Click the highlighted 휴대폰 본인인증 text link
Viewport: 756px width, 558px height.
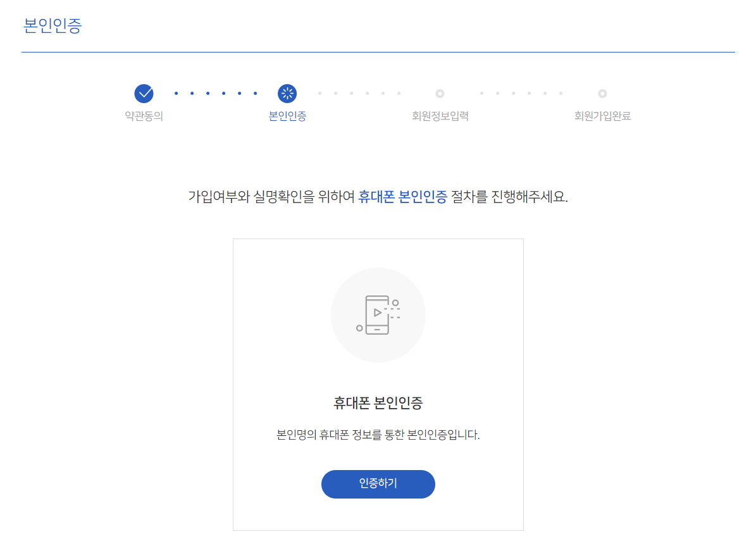coord(402,196)
